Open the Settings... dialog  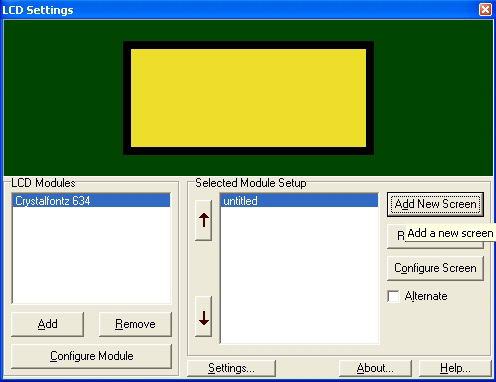[231, 368]
